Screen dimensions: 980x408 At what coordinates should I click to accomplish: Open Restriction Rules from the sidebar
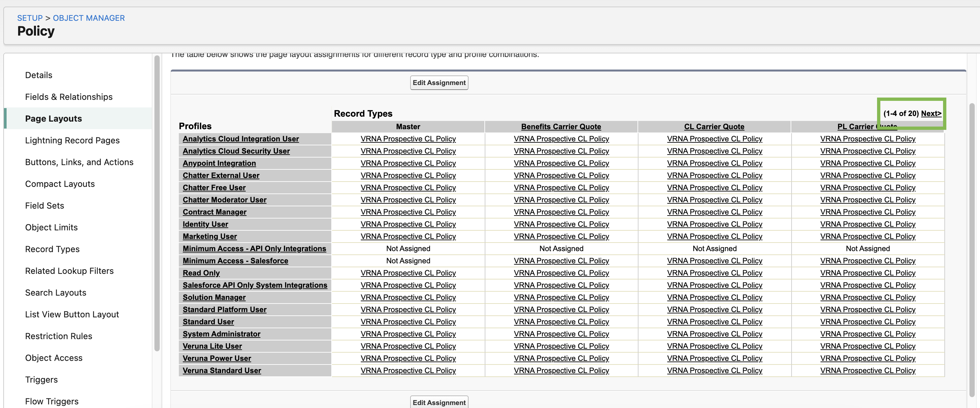[x=59, y=336]
